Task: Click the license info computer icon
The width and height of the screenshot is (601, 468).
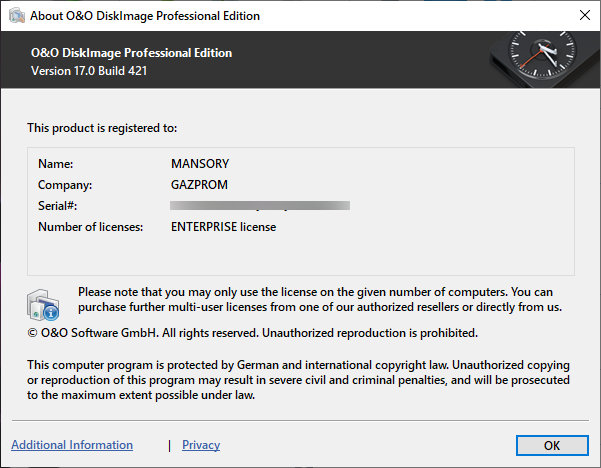Action: [43, 303]
